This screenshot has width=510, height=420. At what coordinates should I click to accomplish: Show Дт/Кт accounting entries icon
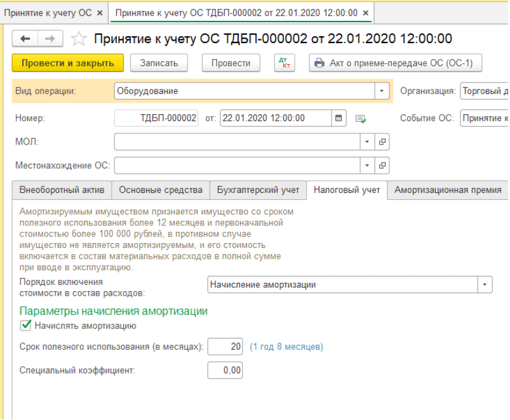pos(283,63)
